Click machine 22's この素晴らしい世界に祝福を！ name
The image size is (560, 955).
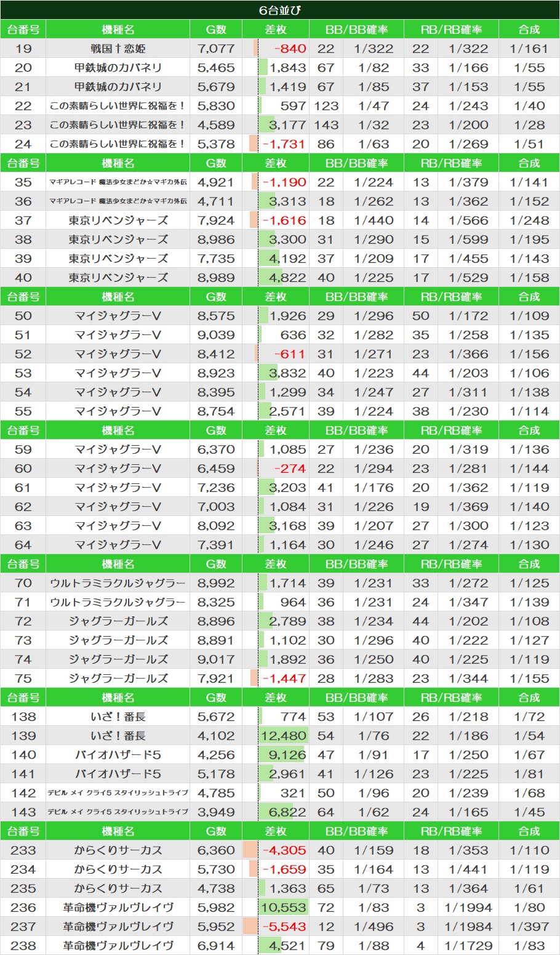click(118, 106)
